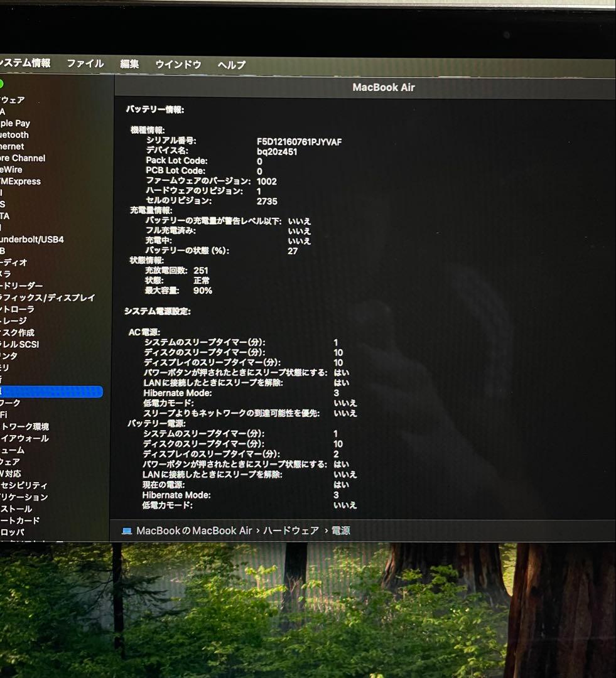Choose Thunderbolt/USB4 in the sidebar
The height and width of the screenshot is (678, 616).
pos(31,239)
